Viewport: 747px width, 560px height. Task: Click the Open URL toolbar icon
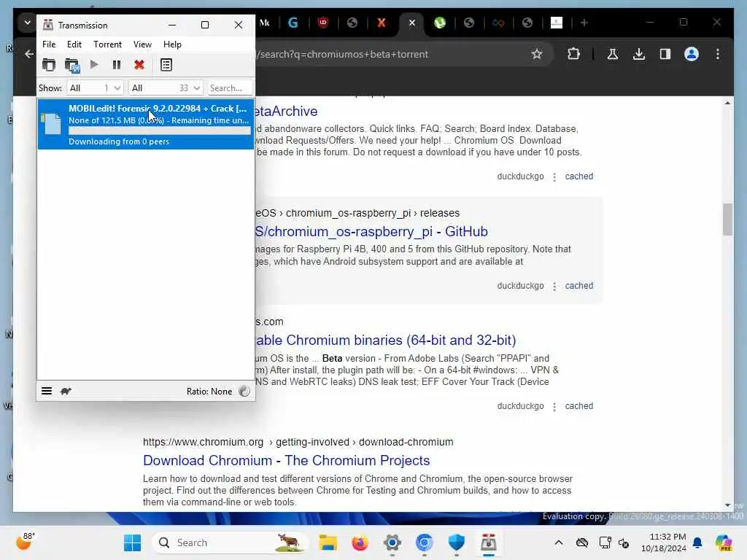72,65
